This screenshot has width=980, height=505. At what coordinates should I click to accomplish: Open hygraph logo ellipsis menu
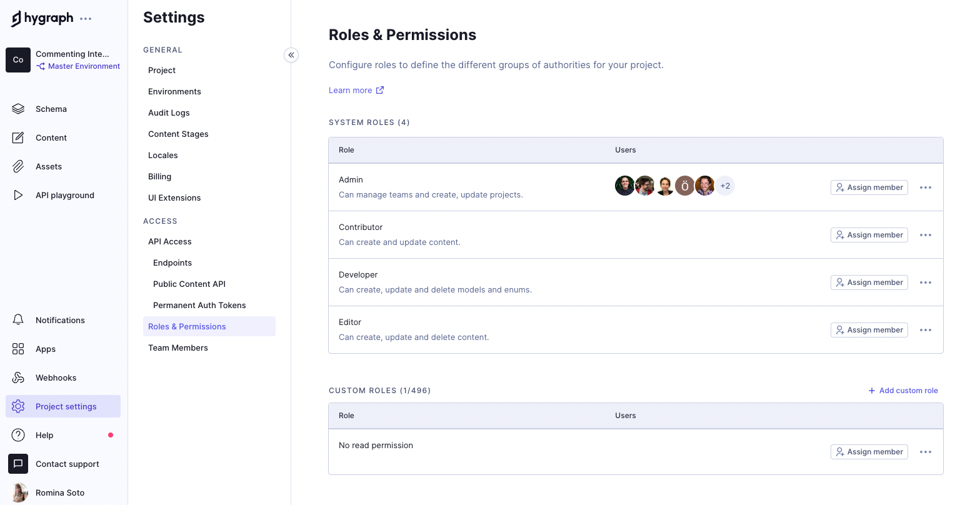click(86, 19)
